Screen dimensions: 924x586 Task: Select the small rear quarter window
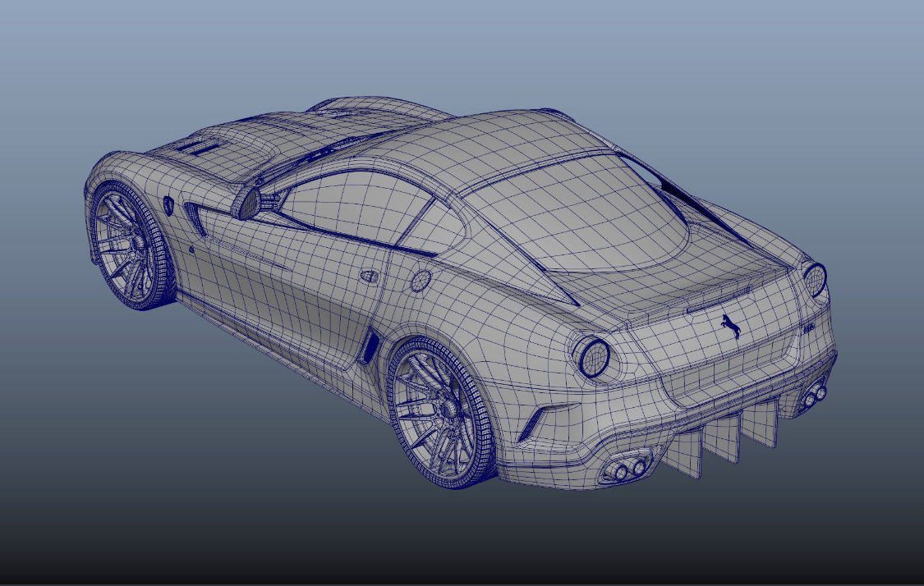[433, 228]
